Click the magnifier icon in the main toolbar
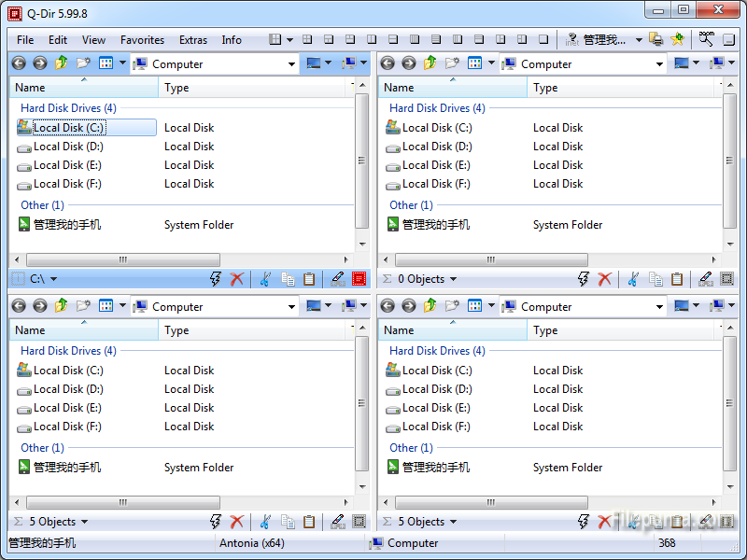The width and height of the screenshot is (747, 560). pos(706,40)
